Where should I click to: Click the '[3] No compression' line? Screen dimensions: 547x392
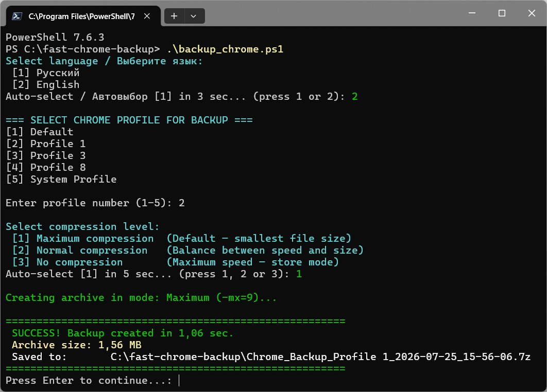175,262
